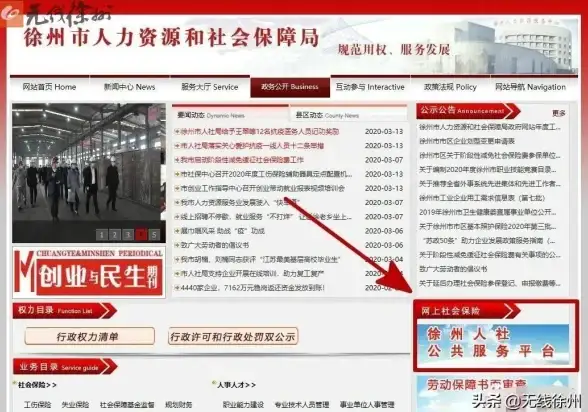The width and height of the screenshot is (588, 412).
Task: Open news 市社保中心召开2020年度工伤保险辅助器具
Action: [x=266, y=174]
